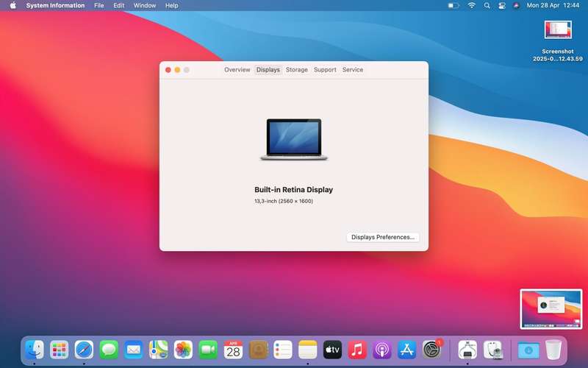This screenshot has height=368, width=588.
Task: Click the floating screenshot preview thumbnail
Action: tap(551, 309)
